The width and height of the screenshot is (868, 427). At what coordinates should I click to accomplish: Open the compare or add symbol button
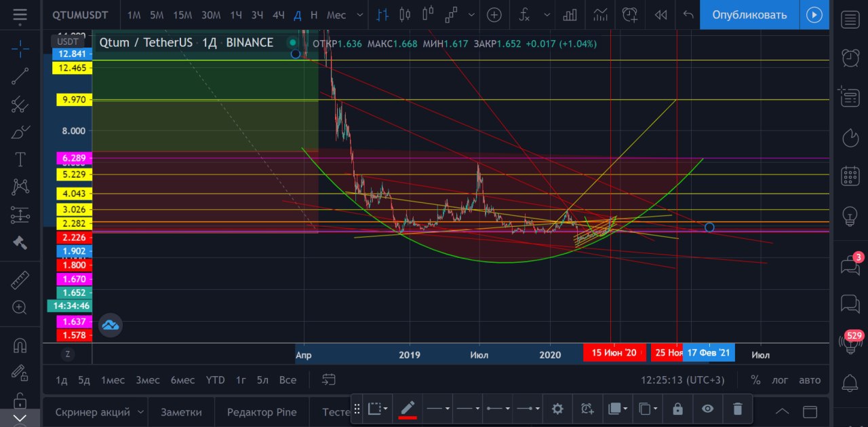point(494,14)
